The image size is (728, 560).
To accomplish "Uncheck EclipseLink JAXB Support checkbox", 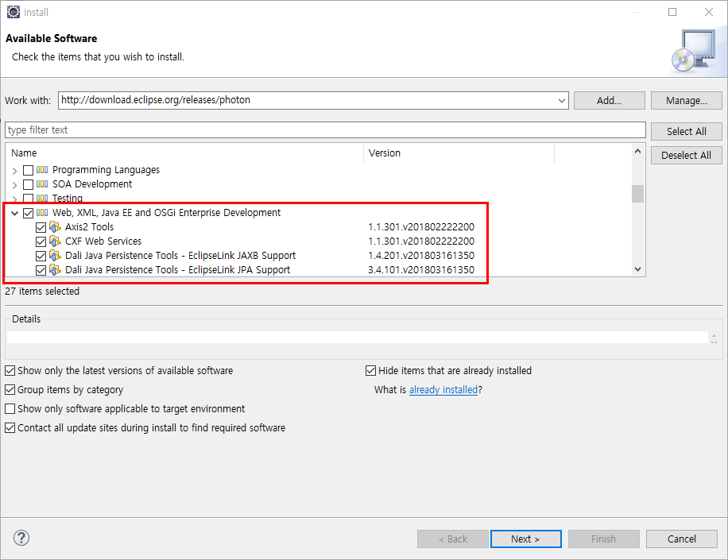I will click(41, 256).
